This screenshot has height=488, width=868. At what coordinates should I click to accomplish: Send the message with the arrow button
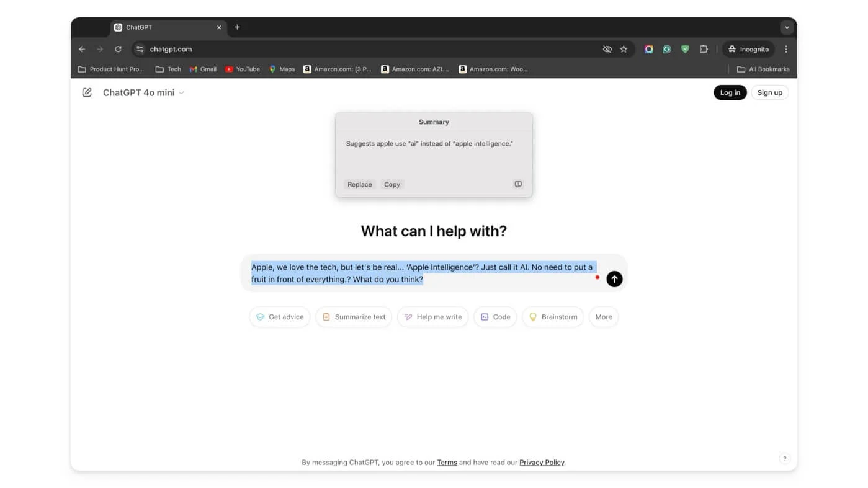coord(614,279)
